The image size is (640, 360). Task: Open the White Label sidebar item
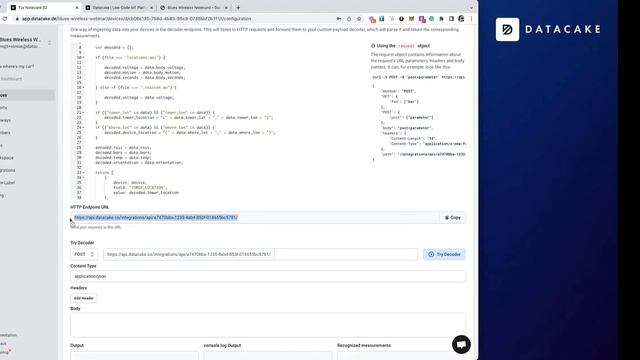tap(8, 183)
